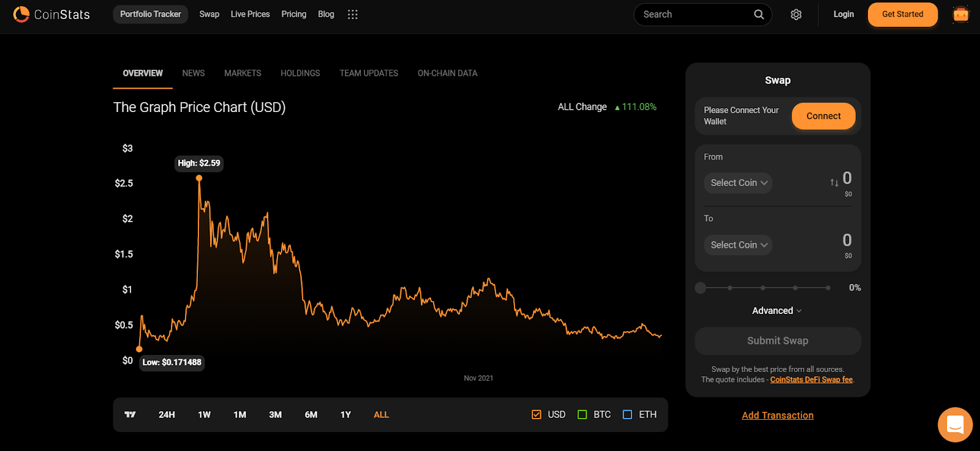Switch to the On-Chain Data tab

click(x=448, y=73)
